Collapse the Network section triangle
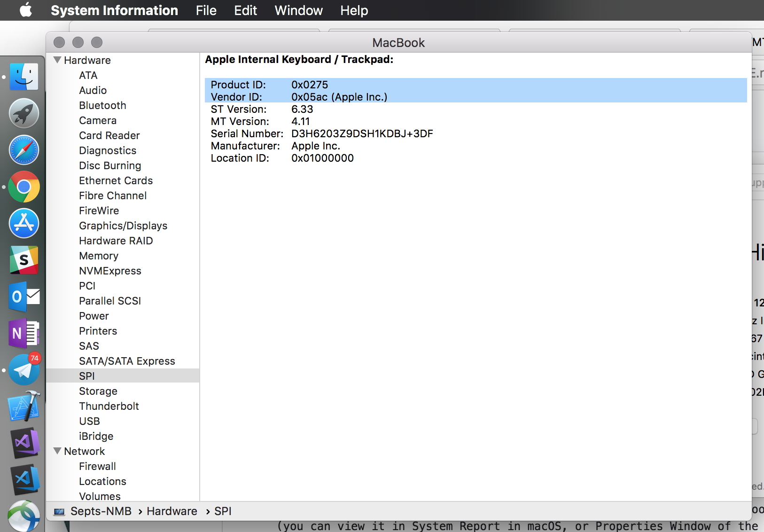This screenshot has height=532, width=764. (x=58, y=451)
